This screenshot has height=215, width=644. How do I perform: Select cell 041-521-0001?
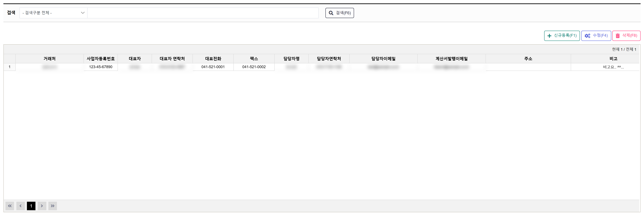click(x=213, y=67)
